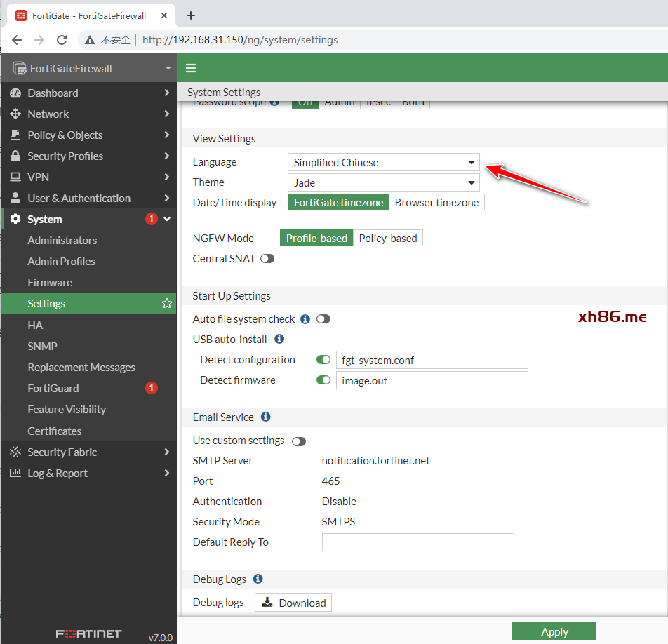Select Policy-based NGFW mode

(387, 238)
